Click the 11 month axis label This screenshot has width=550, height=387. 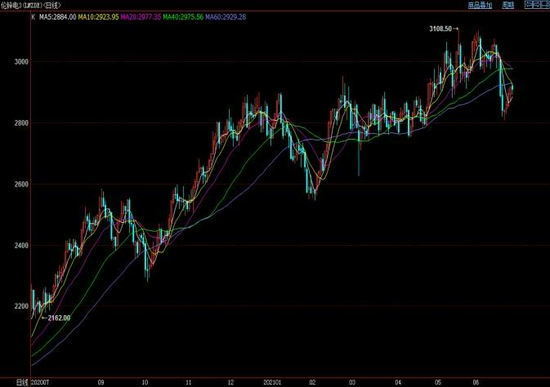pyautogui.click(x=188, y=382)
